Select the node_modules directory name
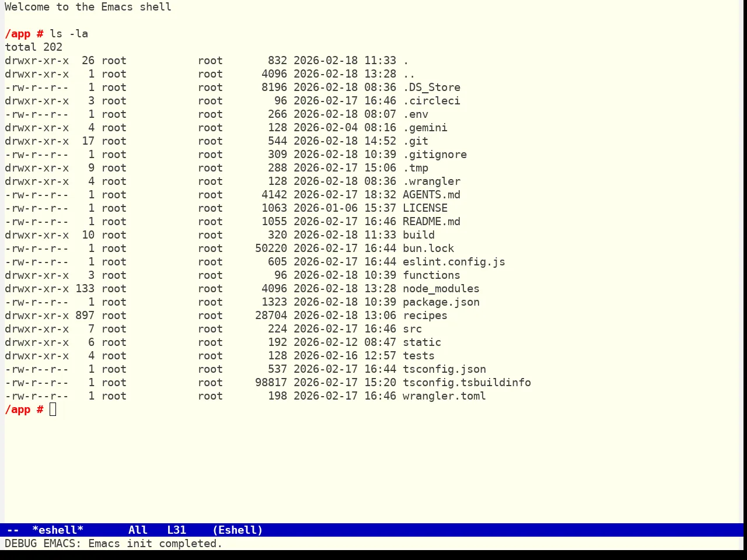 tap(441, 289)
